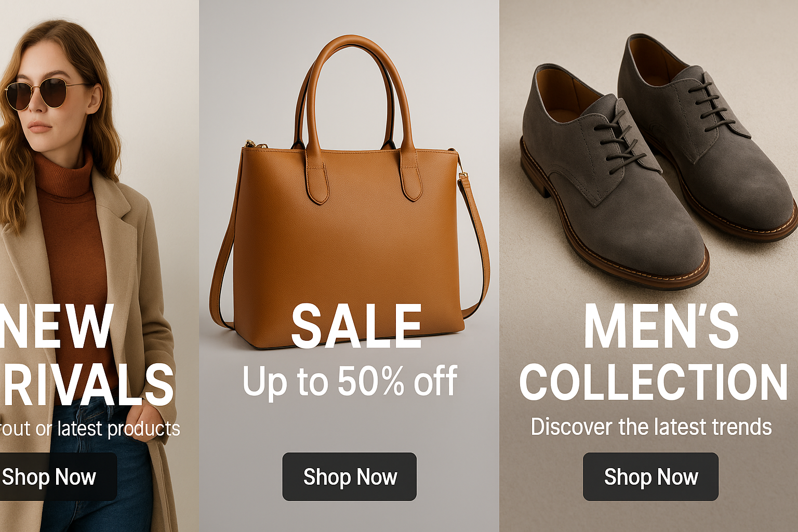The width and height of the screenshot is (798, 532).
Task: Click the 'latest products' subtitle text
Action: pos(118,429)
